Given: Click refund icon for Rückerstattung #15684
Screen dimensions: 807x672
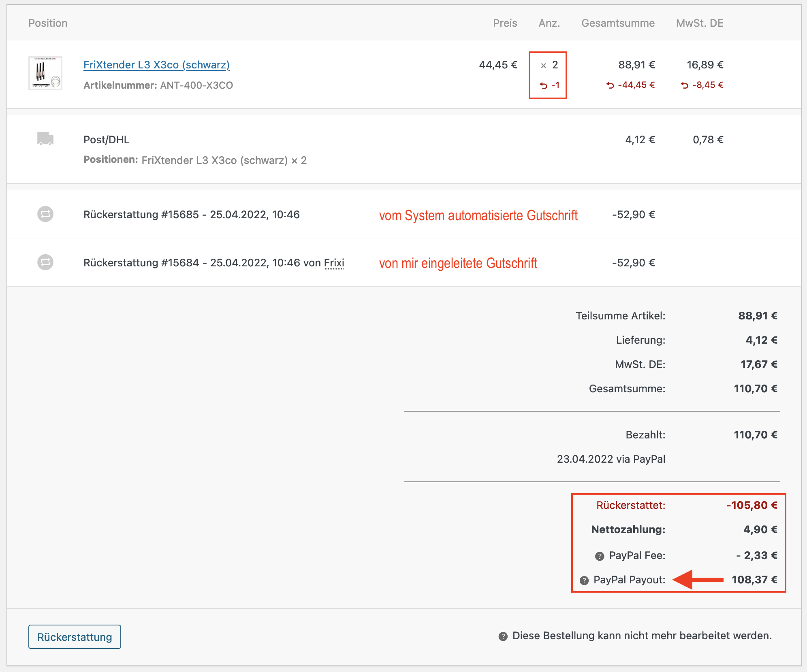Looking at the screenshot, I should pos(45,262).
